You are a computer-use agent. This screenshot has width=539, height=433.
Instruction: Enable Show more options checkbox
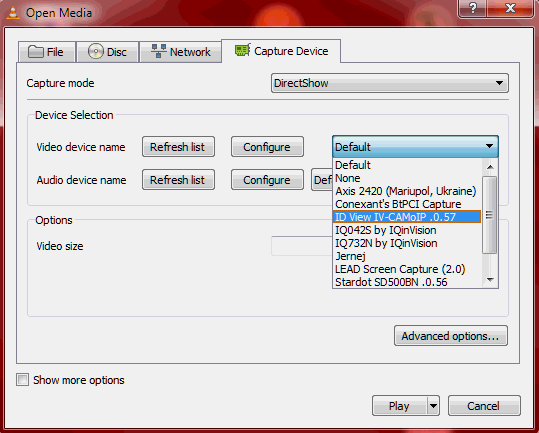[x=22, y=380]
